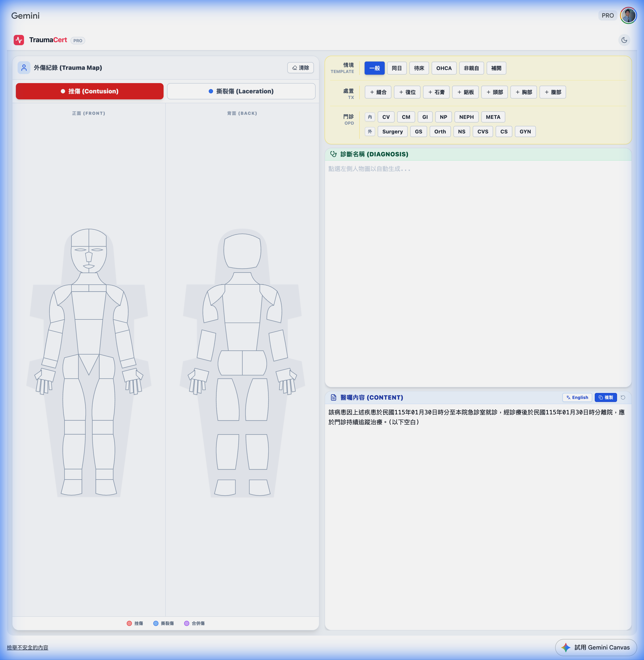Select 挫傷 (Contusion) injury mode

90,91
